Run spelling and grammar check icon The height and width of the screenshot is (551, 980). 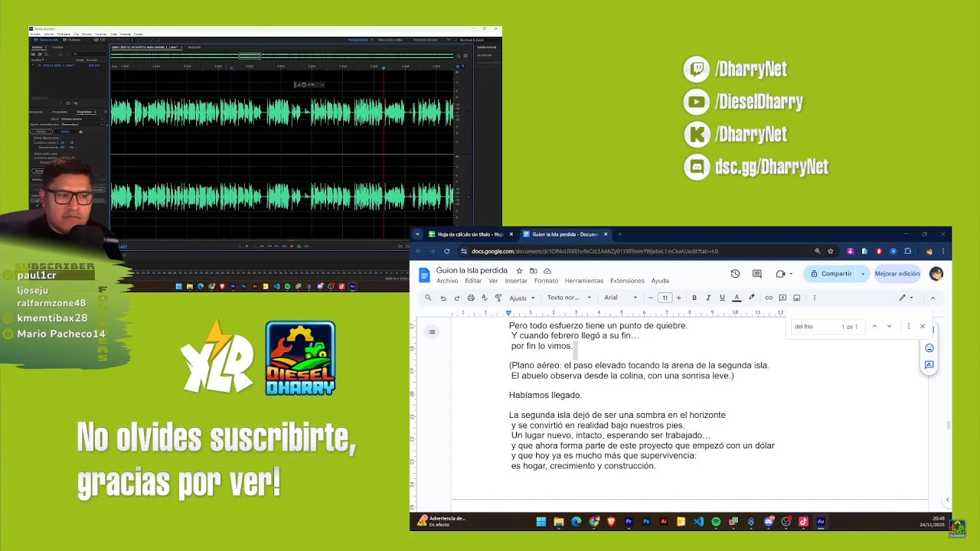(x=484, y=298)
